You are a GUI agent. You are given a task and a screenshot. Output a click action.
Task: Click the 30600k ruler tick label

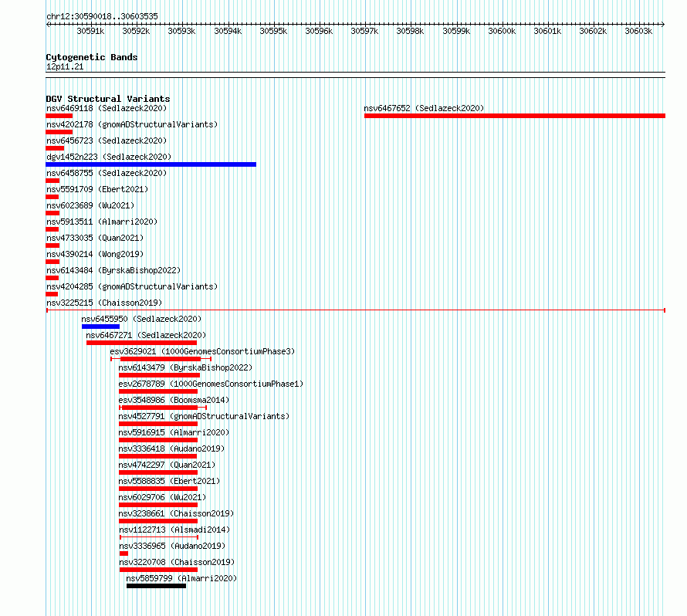point(502,31)
